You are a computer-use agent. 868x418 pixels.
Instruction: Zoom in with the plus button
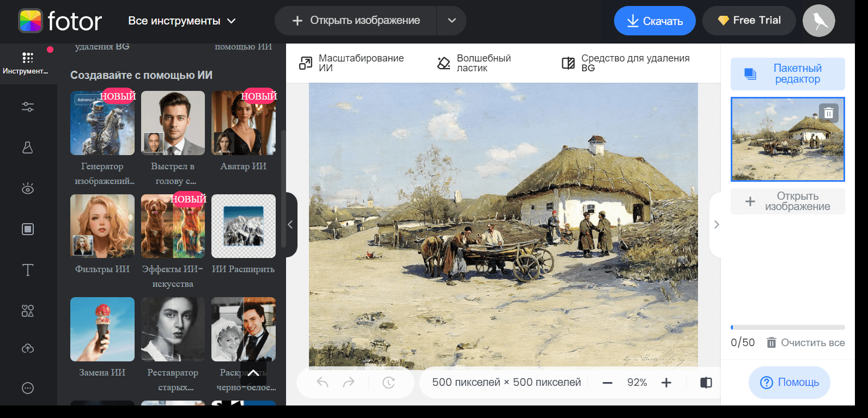666,383
